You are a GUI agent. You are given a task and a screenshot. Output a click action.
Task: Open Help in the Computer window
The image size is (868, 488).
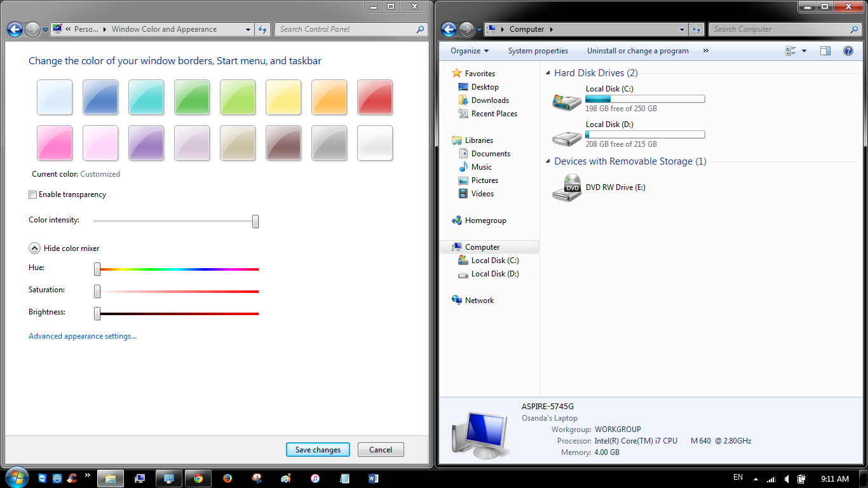tap(848, 51)
